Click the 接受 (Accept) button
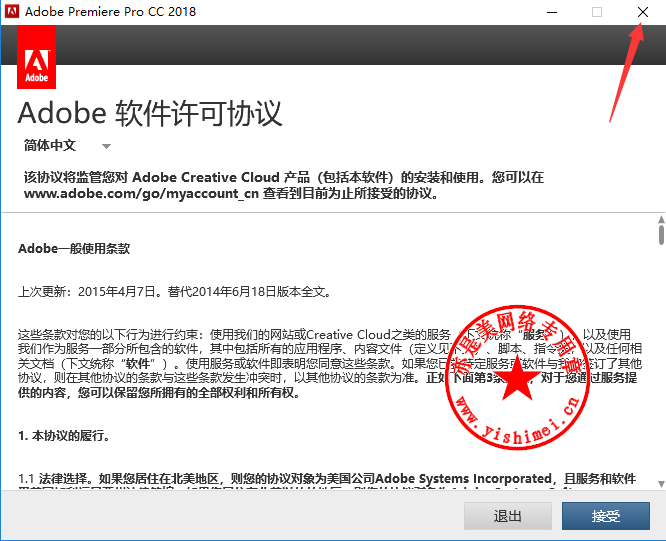This screenshot has height=541, width=666. 606,516
